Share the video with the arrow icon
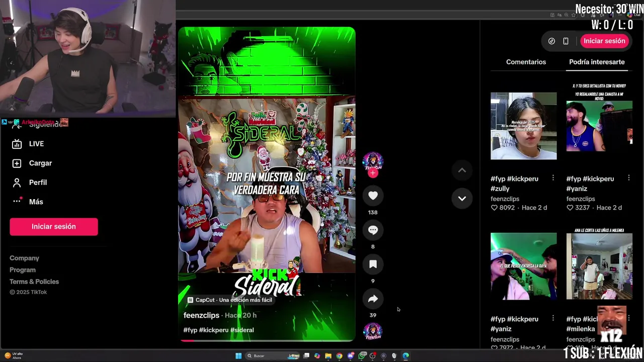Screen dimensions: 644x362 pos(373,299)
